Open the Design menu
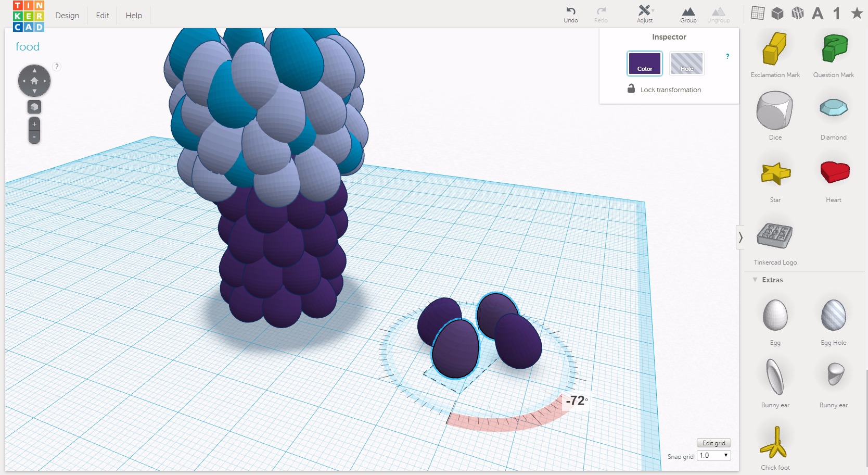The height and width of the screenshot is (475, 868). pos(67,16)
